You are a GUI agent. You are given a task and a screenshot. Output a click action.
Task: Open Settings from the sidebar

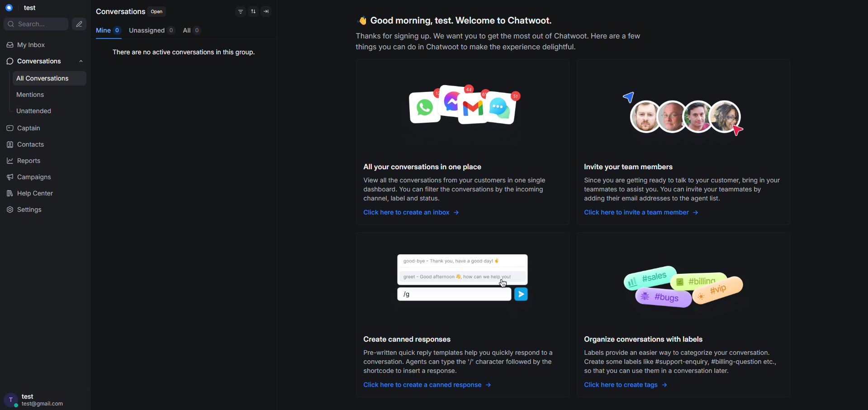[x=28, y=209]
